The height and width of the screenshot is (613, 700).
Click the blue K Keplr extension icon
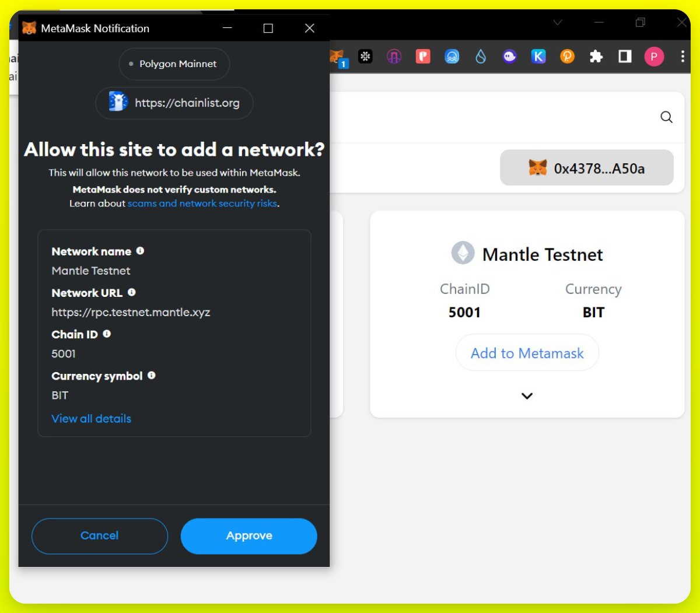click(538, 57)
